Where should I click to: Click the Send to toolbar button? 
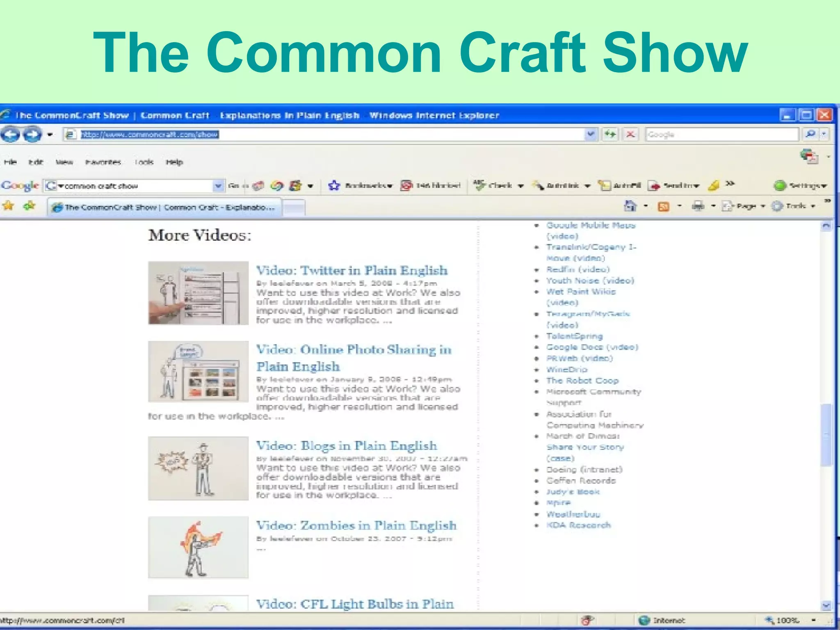click(x=673, y=186)
